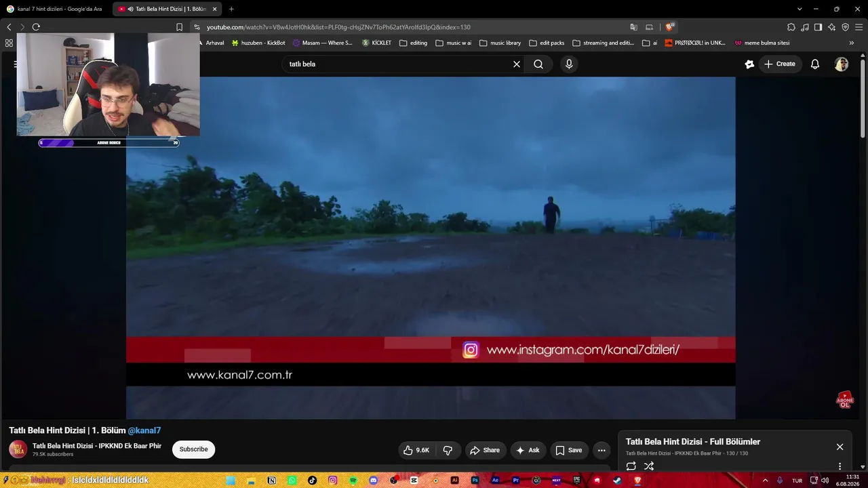Select the Tatlı Bela Hint Dizisi tab
The width and height of the screenshot is (868, 488).
pos(166,9)
